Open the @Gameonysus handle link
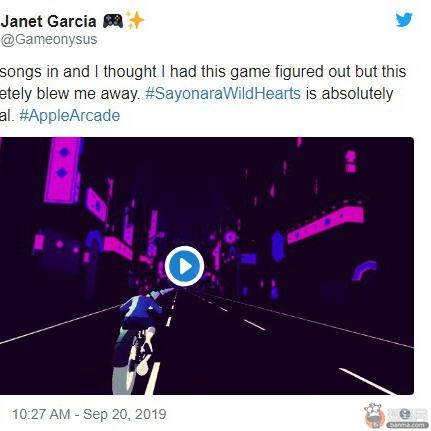 coord(49,39)
